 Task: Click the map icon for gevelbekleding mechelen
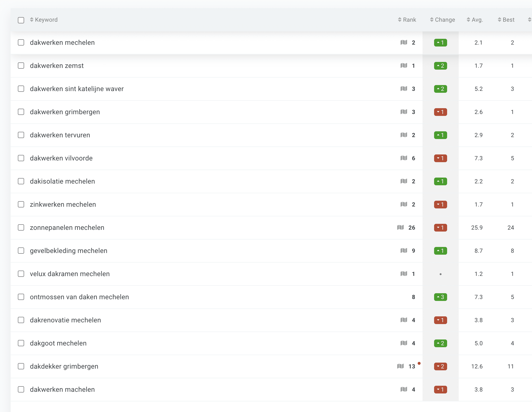click(404, 250)
